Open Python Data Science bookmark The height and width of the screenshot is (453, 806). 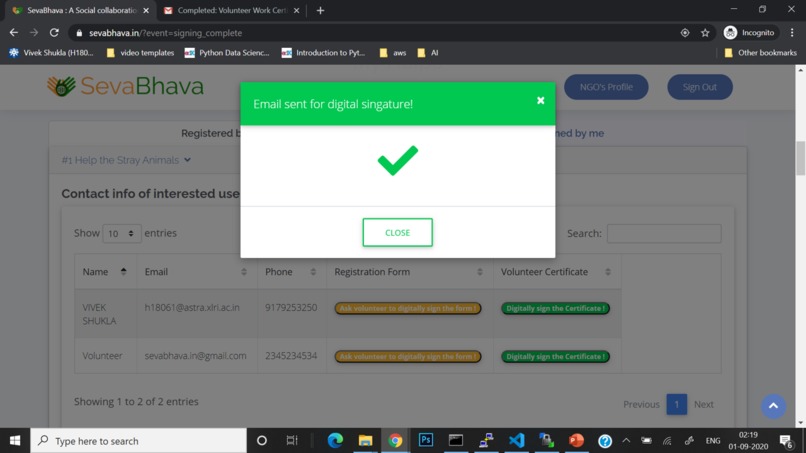[x=227, y=52]
